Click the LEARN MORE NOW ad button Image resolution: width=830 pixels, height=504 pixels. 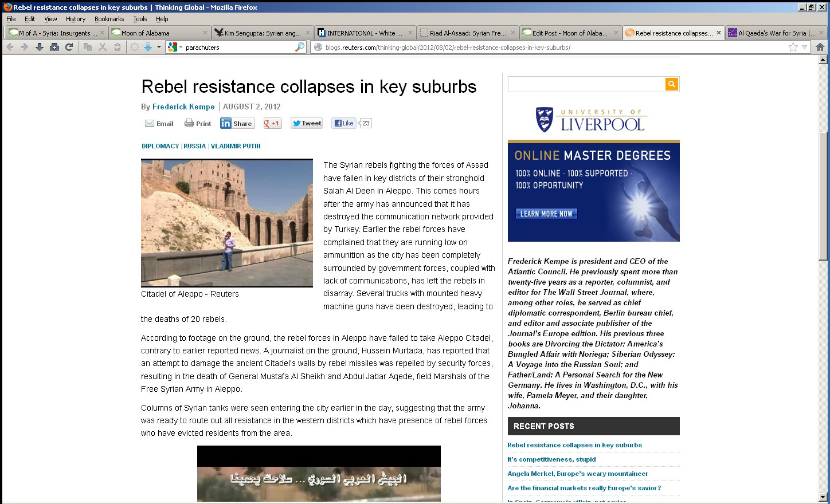[x=546, y=214]
